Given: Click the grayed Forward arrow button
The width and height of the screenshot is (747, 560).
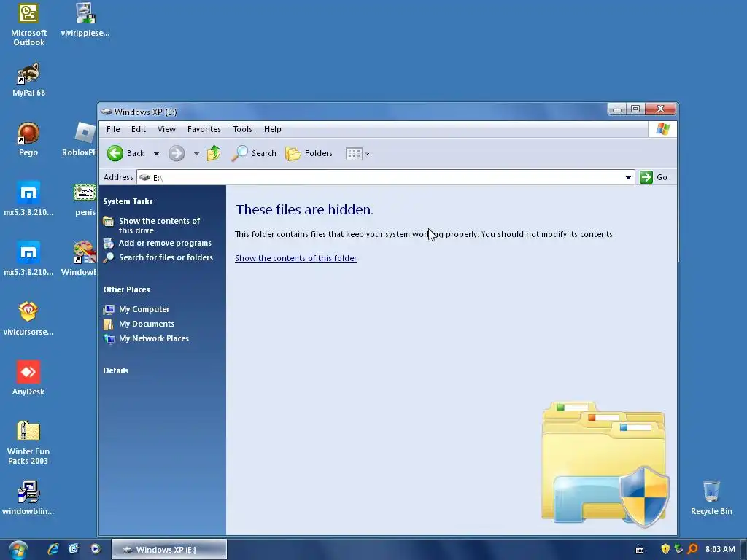Looking at the screenshot, I should click(177, 153).
